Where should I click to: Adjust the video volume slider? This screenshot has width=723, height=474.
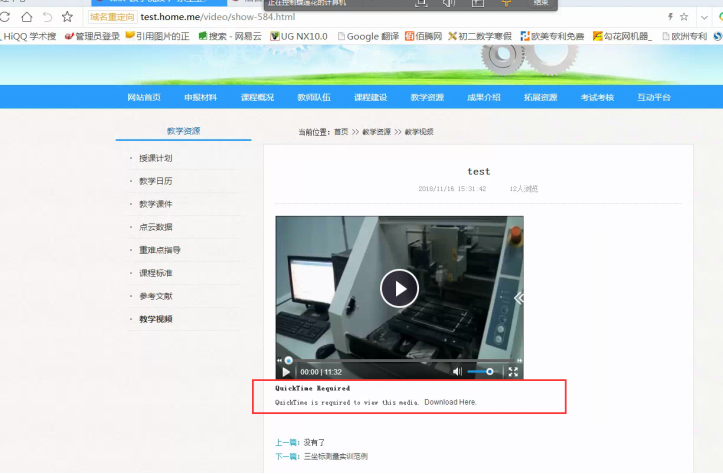pyautogui.click(x=482, y=372)
